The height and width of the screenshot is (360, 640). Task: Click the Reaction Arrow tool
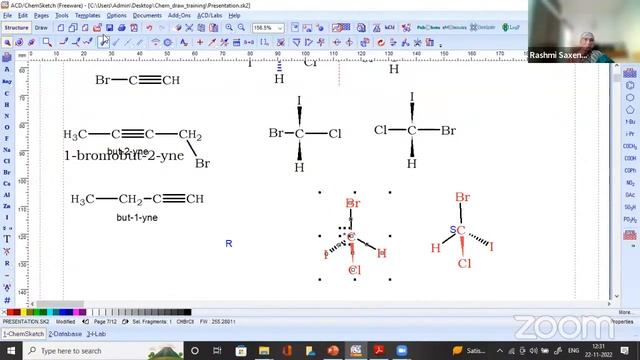pyautogui.click(x=212, y=42)
